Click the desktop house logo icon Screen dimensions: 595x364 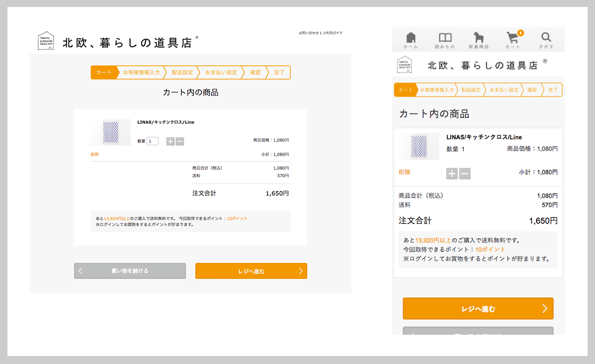point(45,41)
